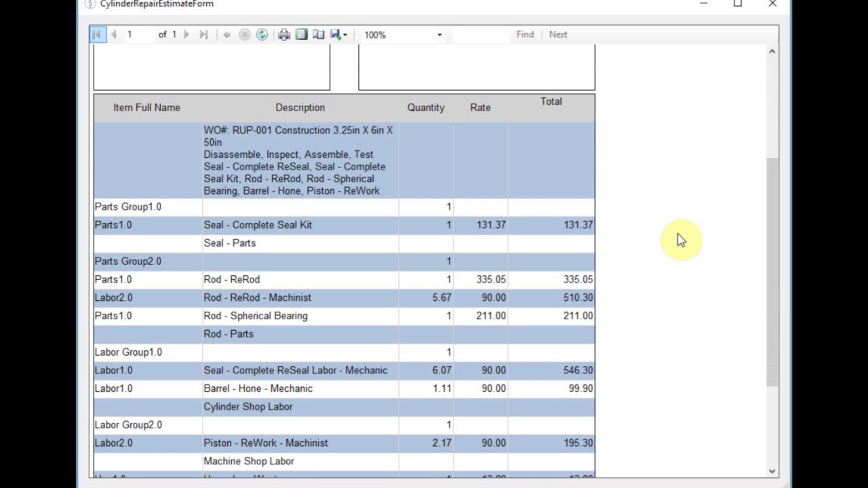Click the Next search result link
This screenshot has height=488, width=868.
558,35
